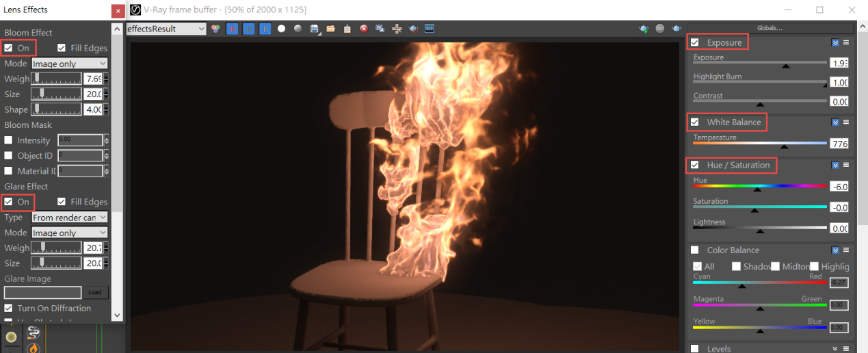Disable the Exposure correction checkbox
This screenshot has width=868, height=353.
[695, 42]
